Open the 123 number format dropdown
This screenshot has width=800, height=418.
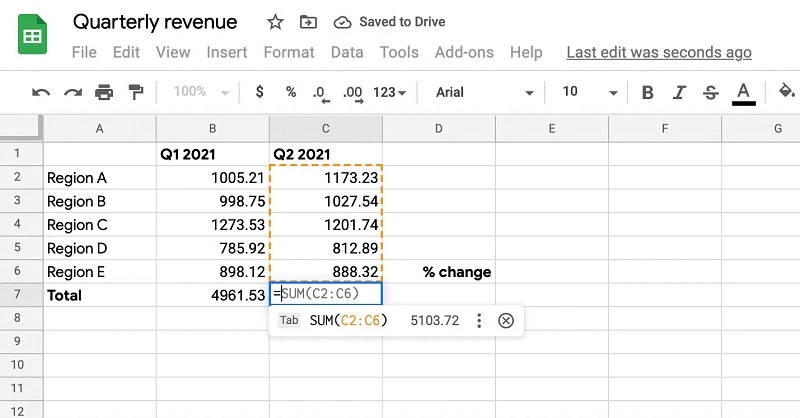(389, 93)
